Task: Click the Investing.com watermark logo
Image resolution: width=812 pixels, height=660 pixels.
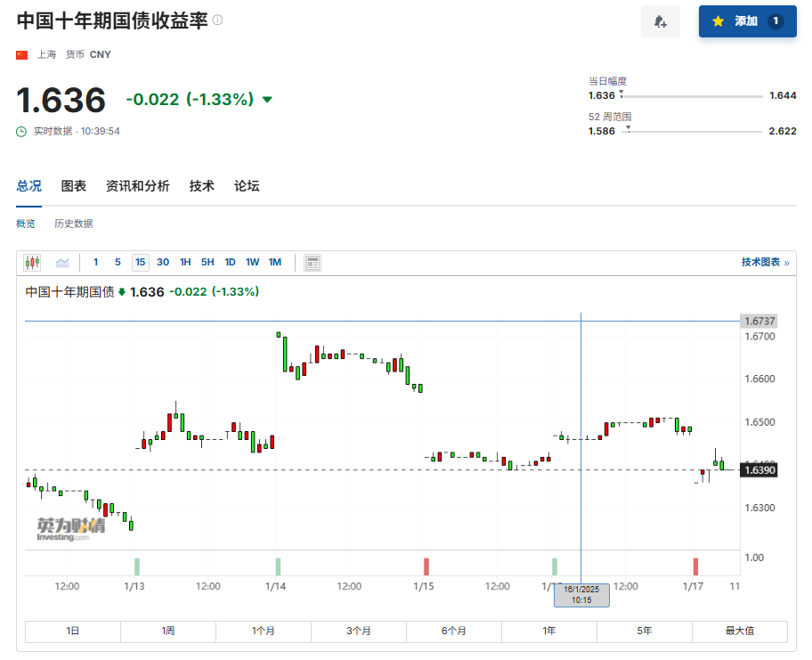Action: 70,528
